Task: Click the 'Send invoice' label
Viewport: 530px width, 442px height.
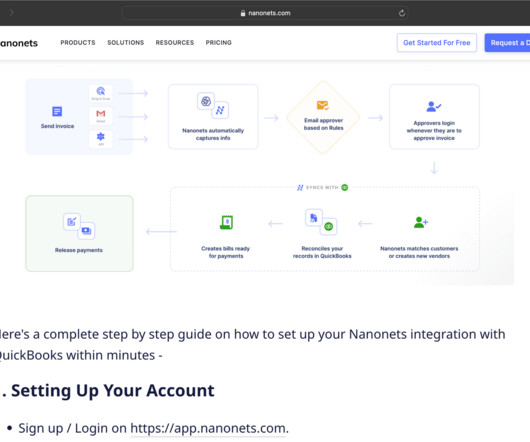Action: [57, 126]
